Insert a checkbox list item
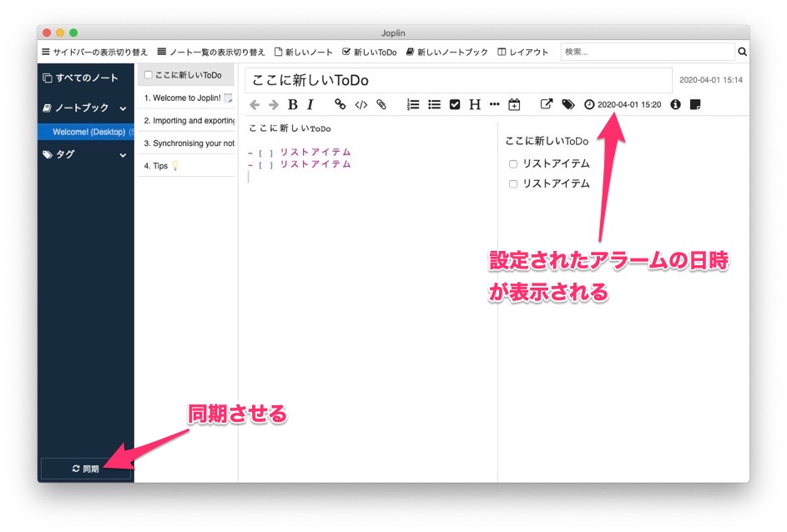Image resolution: width=787 pixels, height=532 pixels. click(x=454, y=104)
